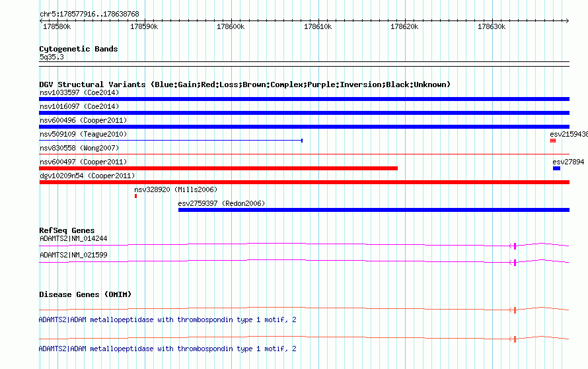The height and width of the screenshot is (369, 588).
Task: Click the small nsv328920 (Mills2006) red marker
Action: 135,196
